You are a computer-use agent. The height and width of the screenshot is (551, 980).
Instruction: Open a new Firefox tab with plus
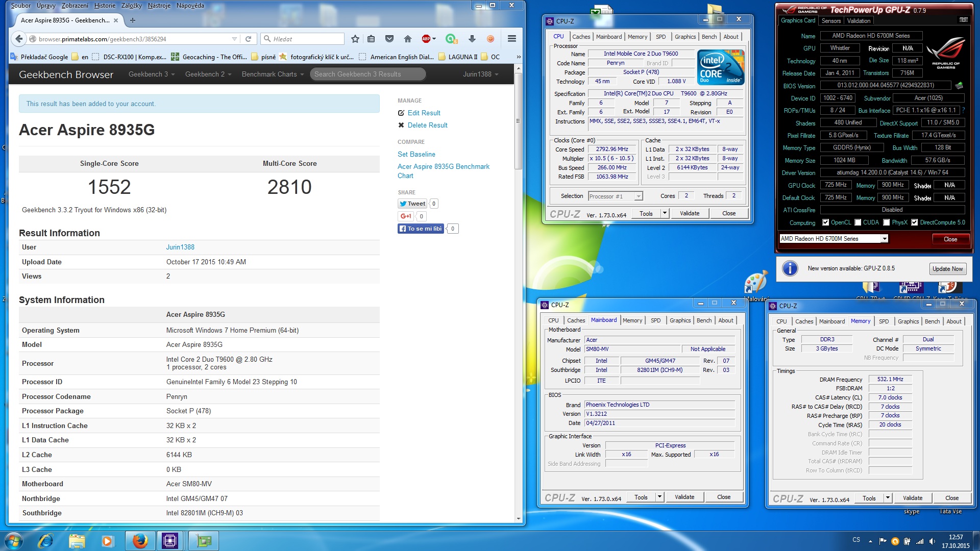click(133, 20)
